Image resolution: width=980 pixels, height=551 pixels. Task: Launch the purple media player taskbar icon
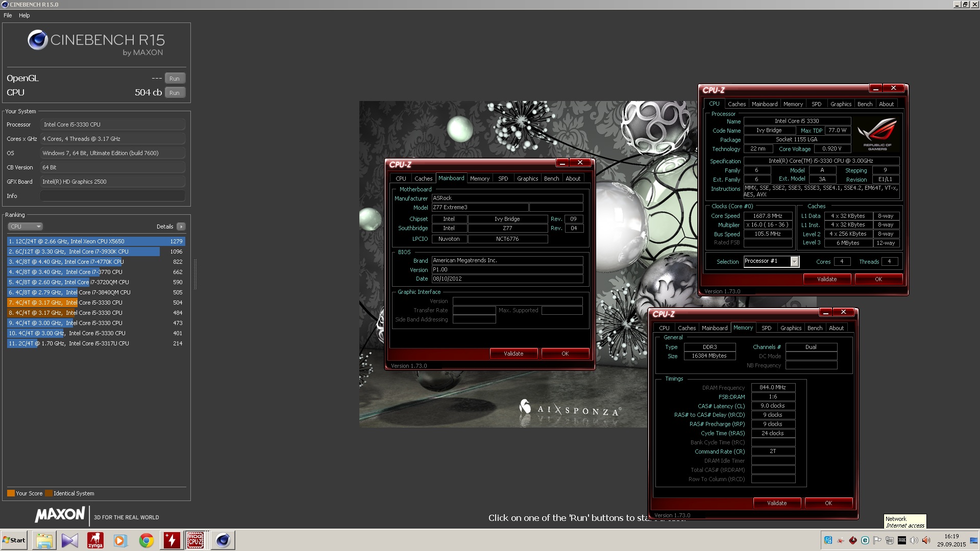tap(69, 540)
